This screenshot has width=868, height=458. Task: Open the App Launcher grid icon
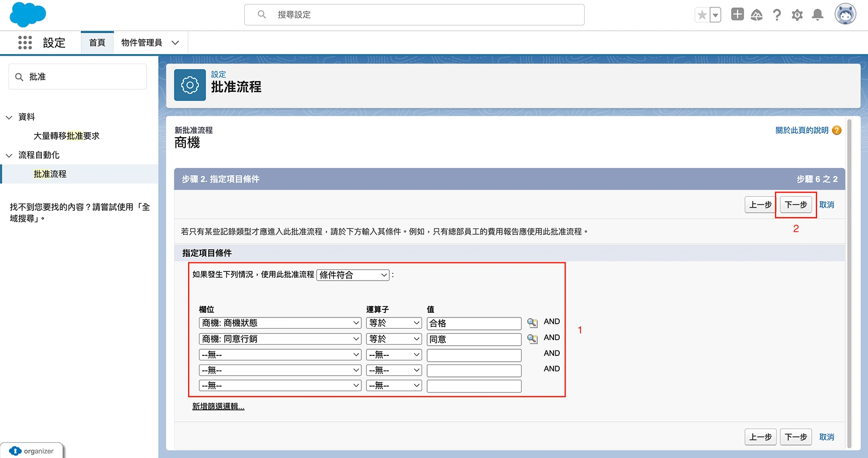click(x=25, y=43)
